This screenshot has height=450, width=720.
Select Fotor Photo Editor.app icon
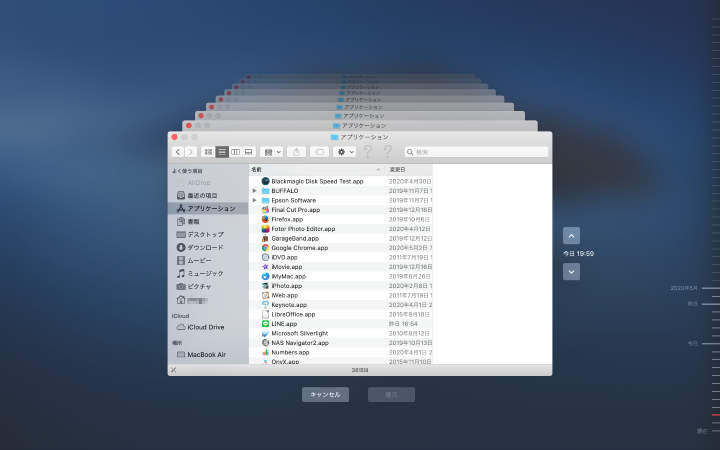pos(265,229)
